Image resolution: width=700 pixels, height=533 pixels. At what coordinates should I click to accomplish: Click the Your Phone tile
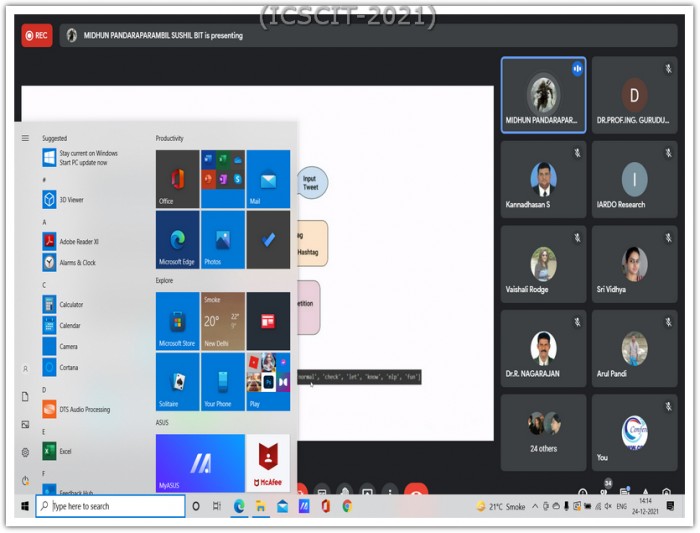222,382
